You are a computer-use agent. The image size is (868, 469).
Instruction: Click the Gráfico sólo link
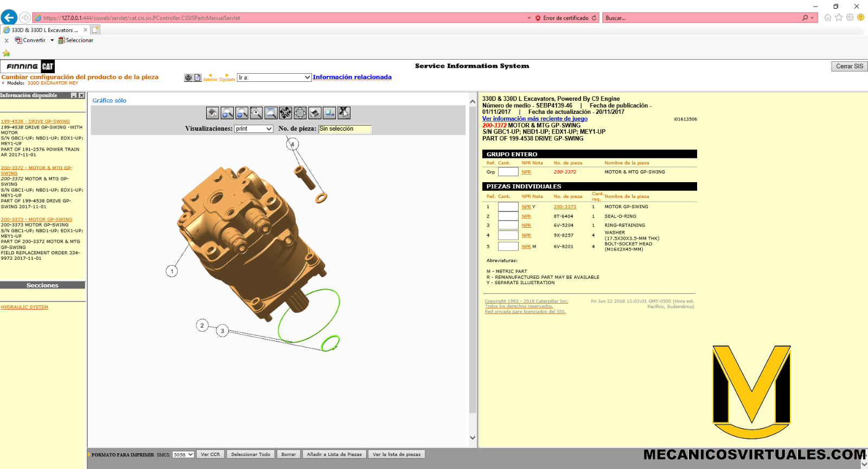click(109, 100)
